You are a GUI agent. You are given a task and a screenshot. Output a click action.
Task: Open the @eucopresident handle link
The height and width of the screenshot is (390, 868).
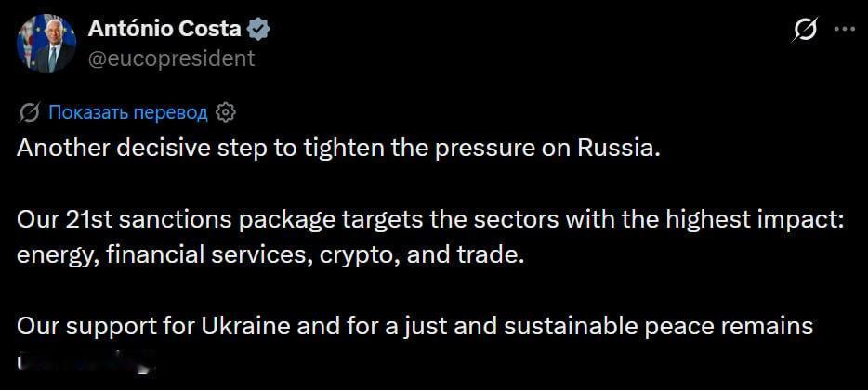(172, 58)
